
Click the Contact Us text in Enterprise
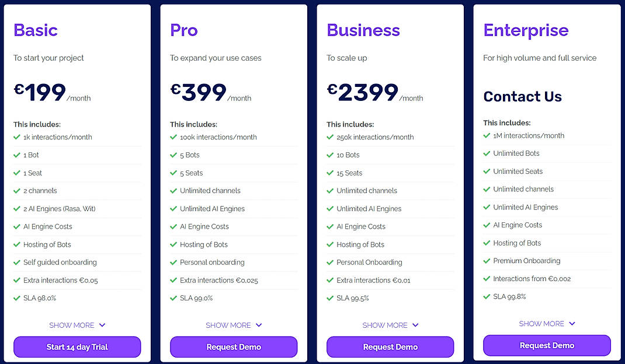point(522,97)
